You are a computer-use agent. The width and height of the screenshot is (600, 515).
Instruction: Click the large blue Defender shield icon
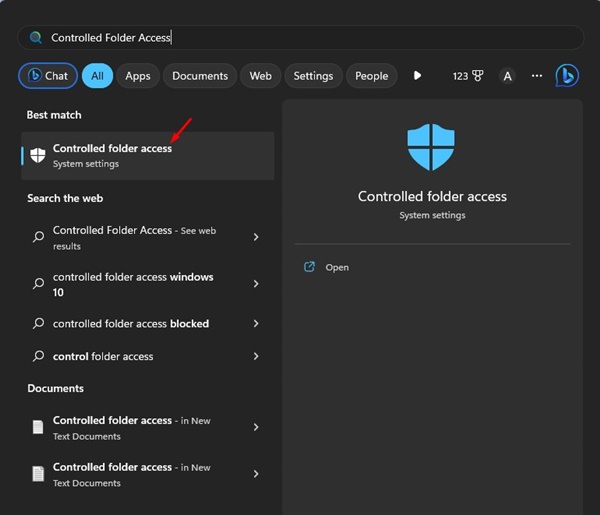431,147
